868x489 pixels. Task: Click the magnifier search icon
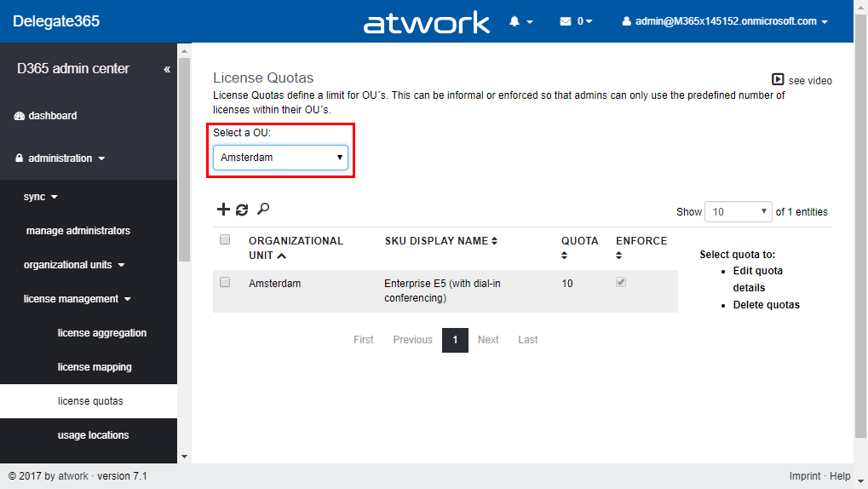263,209
